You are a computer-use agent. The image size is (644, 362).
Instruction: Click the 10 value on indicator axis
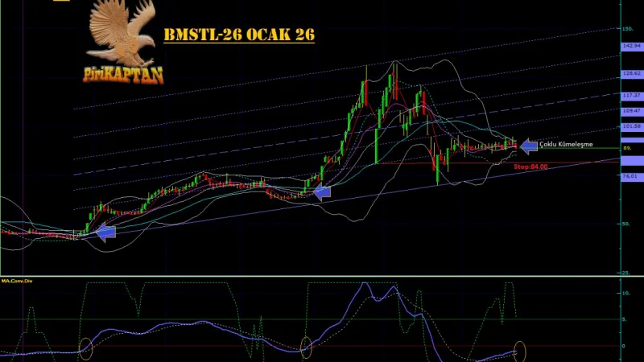(x=626, y=294)
